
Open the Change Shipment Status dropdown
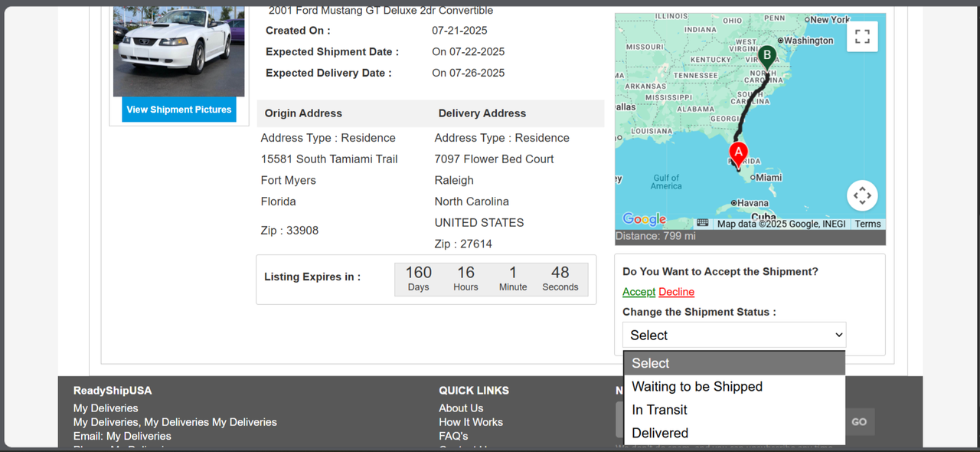coord(734,336)
